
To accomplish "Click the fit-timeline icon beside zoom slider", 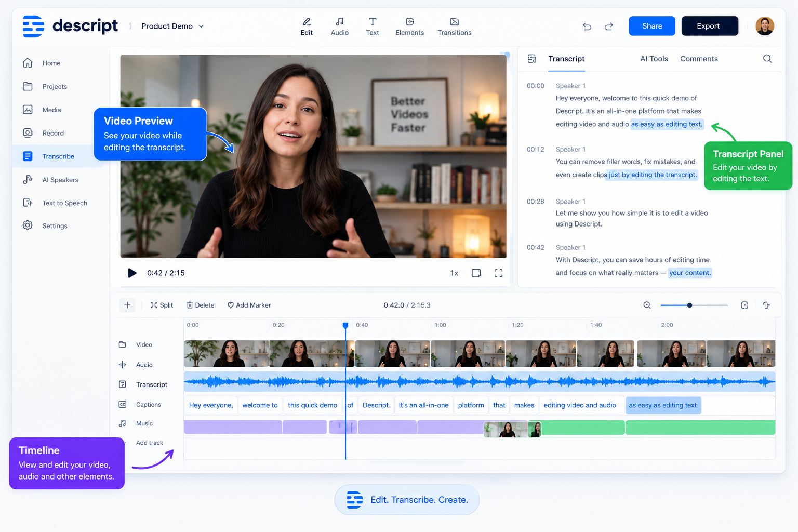I will (x=744, y=305).
